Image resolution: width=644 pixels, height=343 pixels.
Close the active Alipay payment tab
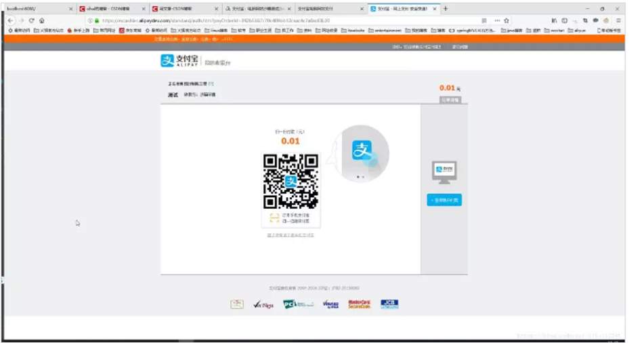click(435, 9)
